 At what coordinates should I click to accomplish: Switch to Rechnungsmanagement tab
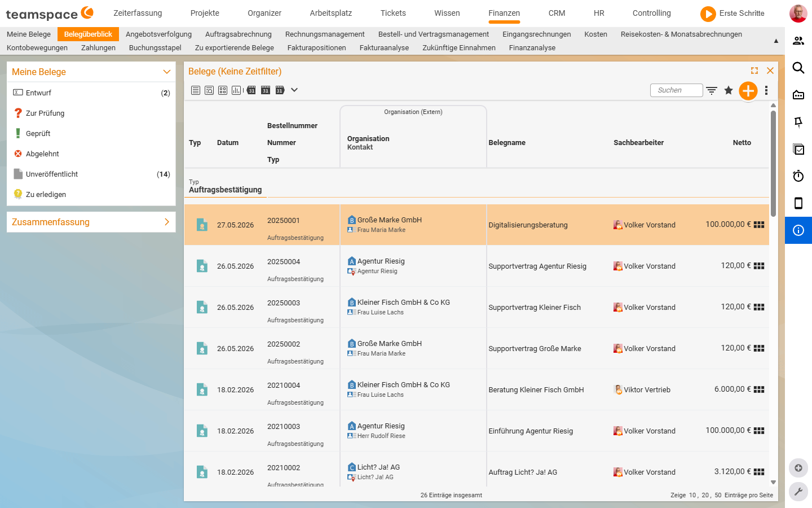325,34
